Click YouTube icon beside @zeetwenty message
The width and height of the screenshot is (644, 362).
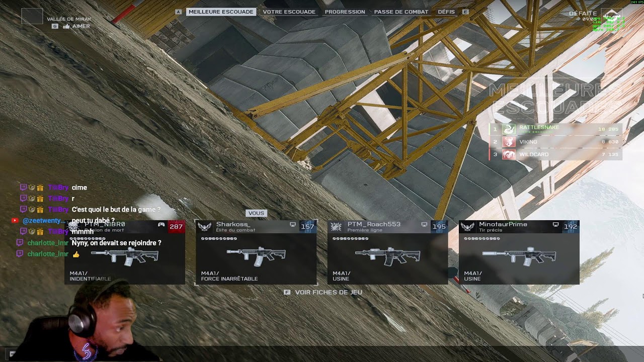[x=15, y=221]
